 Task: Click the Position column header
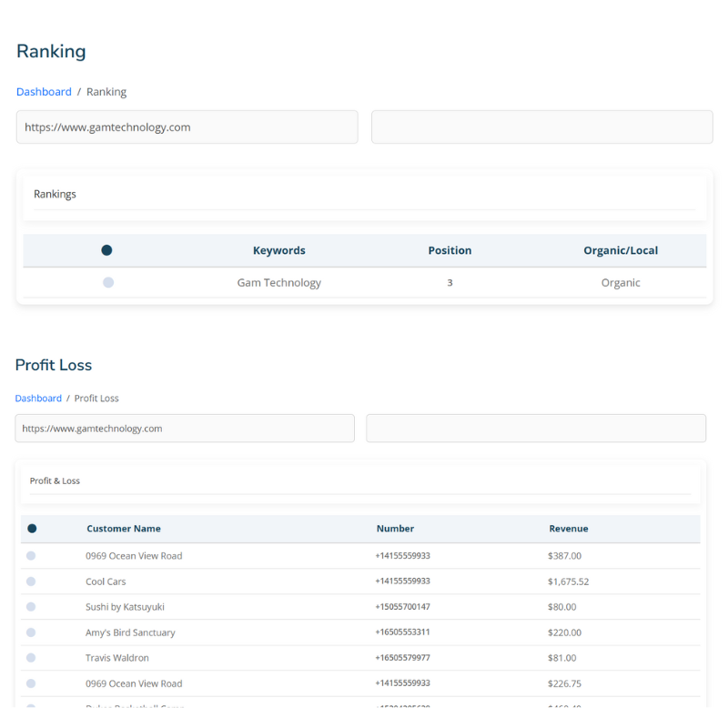[x=450, y=250]
